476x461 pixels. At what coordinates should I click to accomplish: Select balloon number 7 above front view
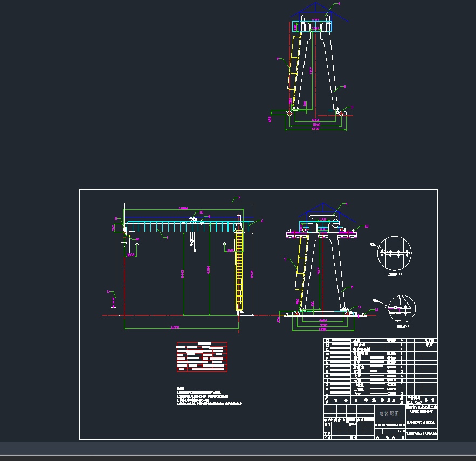pos(238,198)
